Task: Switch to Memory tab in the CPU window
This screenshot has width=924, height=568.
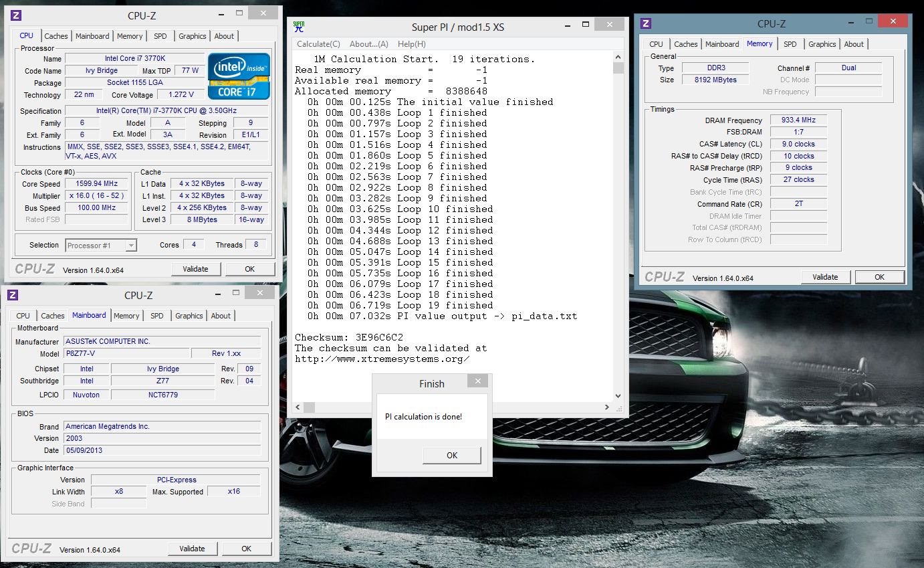Action: [x=130, y=36]
